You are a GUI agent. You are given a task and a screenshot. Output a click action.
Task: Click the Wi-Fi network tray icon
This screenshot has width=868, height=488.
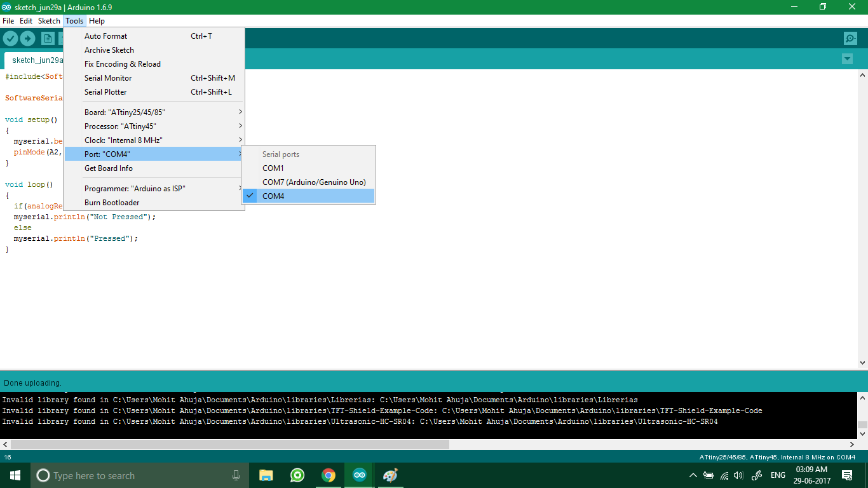tap(724, 475)
